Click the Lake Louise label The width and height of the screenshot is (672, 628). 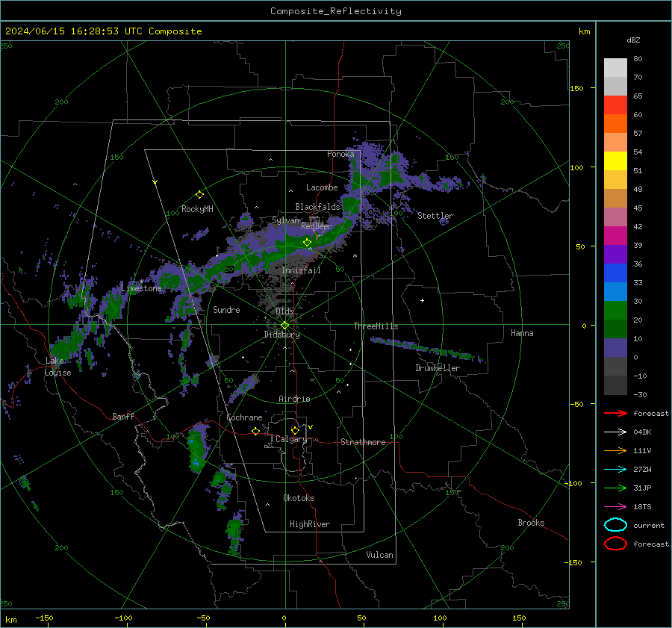[57, 367]
